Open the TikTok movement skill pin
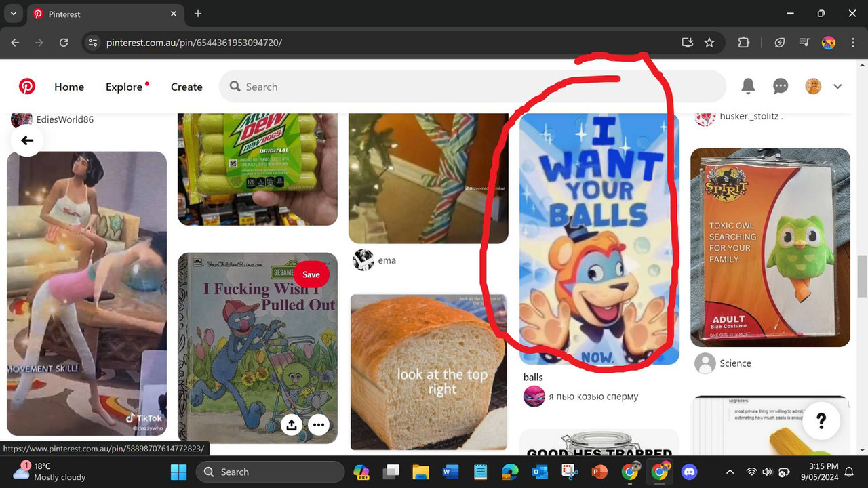 [87, 293]
